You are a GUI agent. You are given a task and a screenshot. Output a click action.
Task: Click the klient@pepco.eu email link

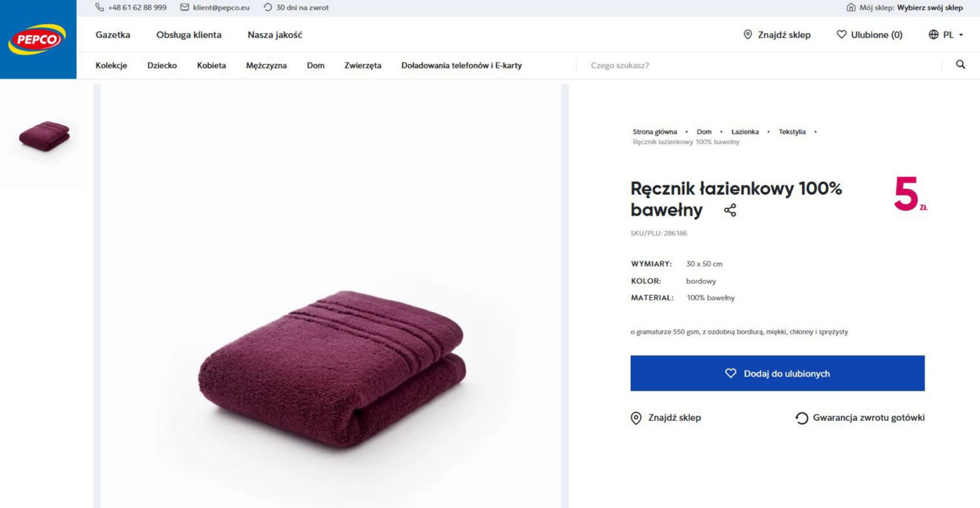click(x=215, y=8)
